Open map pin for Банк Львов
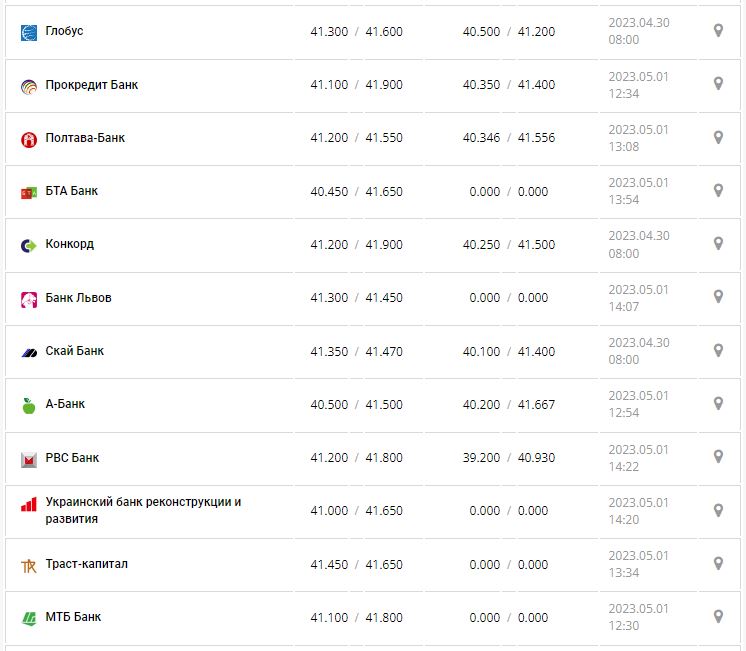746x651 pixels. (718, 297)
